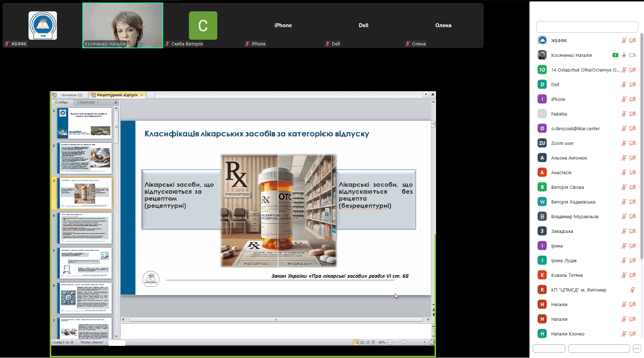The height and width of the screenshot is (358, 644).
Task: Click the 'рецептурні' text box on slide
Action: pyautogui.click(x=181, y=200)
